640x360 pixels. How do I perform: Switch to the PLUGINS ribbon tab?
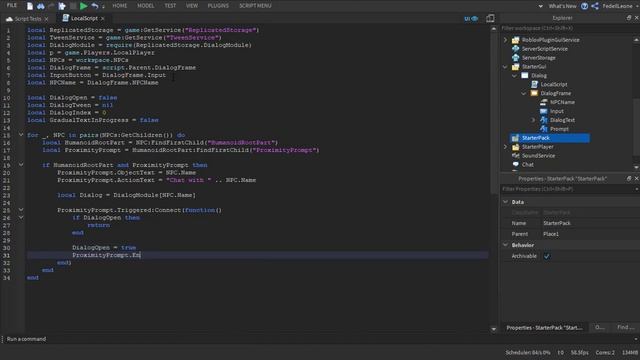click(x=218, y=6)
